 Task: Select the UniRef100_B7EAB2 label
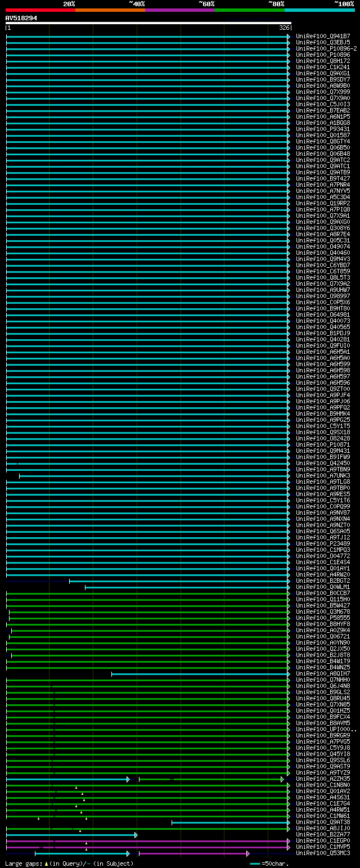tap(323, 110)
